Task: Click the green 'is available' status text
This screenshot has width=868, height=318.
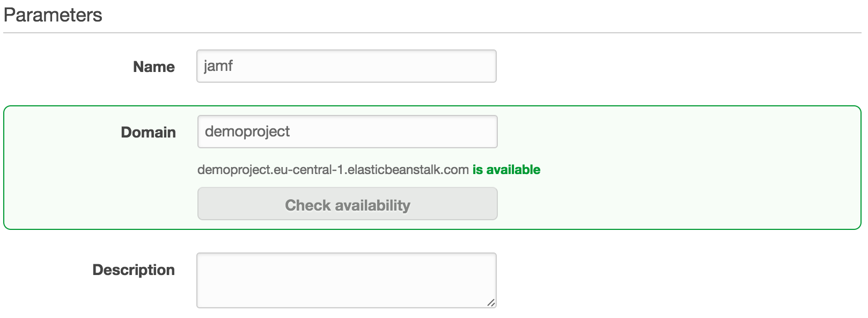Action: [x=506, y=170]
